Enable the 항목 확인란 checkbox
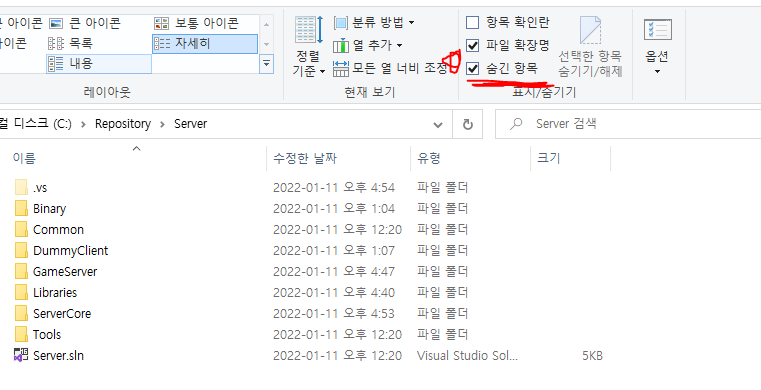761x390 pixels. point(473,22)
